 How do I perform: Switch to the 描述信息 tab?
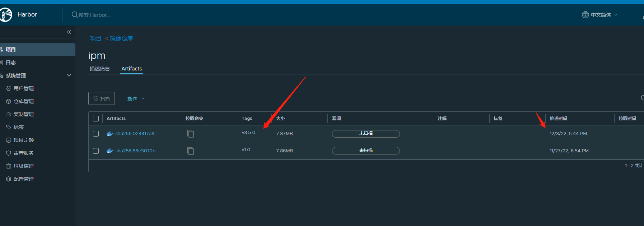[x=100, y=69]
